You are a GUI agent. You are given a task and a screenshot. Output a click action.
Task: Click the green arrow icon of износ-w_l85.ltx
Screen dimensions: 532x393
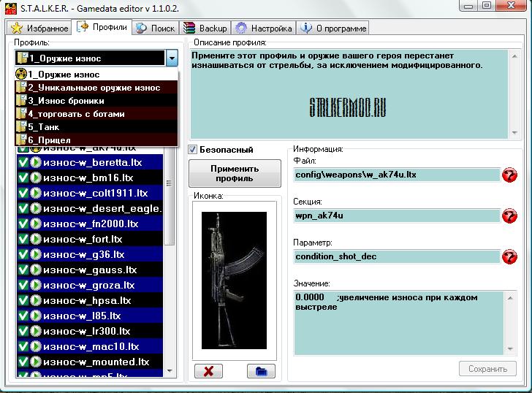click(x=36, y=316)
